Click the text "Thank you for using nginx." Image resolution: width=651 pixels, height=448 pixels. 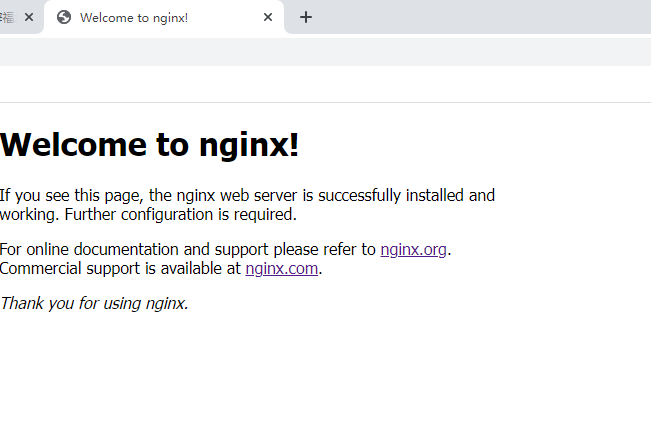pos(94,304)
